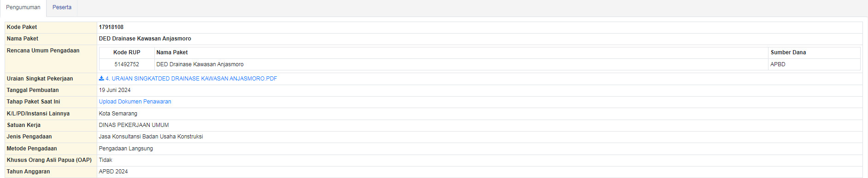The image size is (868, 178).
Task: Click the Tidak value for Khusus OAP
Action: 106,160
